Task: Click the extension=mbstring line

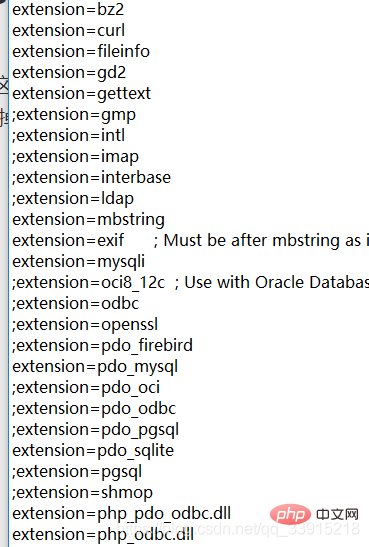Action: click(89, 219)
